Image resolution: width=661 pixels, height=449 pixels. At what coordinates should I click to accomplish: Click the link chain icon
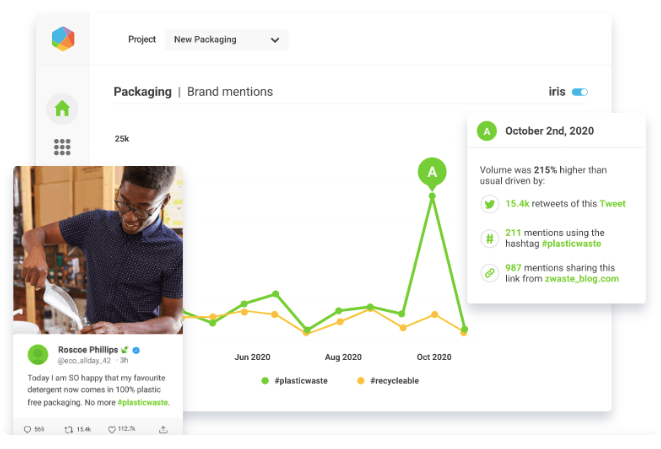click(x=489, y=273)
